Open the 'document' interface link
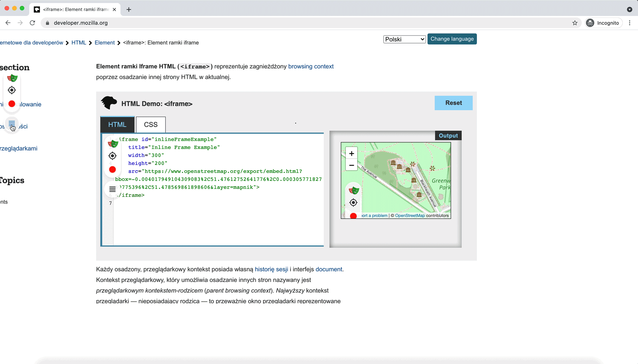Screen dimensions: 638x364 [329, 269]
